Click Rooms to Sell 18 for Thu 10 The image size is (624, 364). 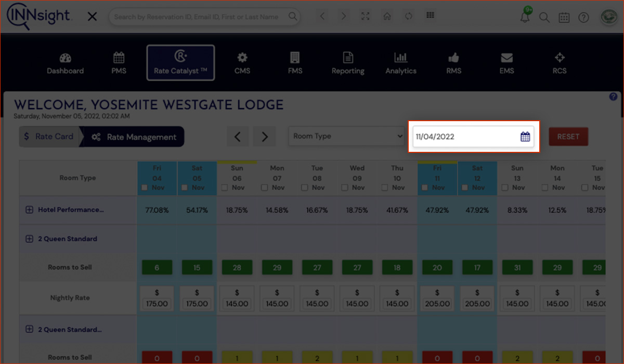pyautogui.click(x=397, y=268)
